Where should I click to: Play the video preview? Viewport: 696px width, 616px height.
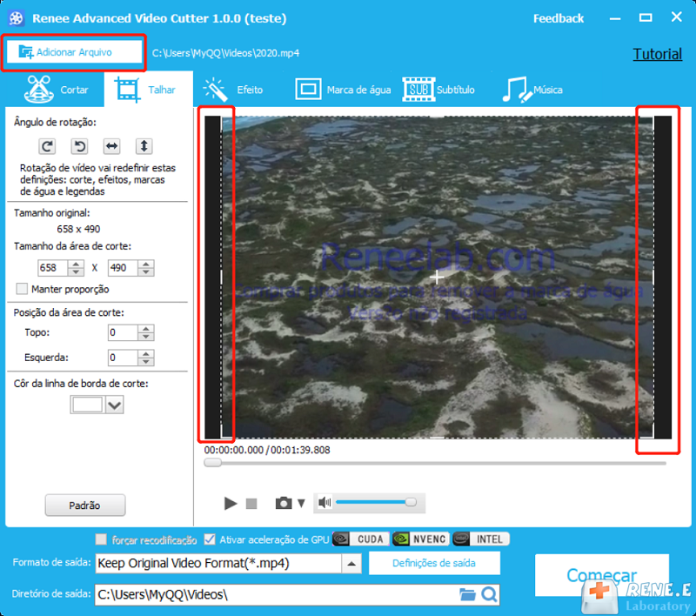click(231, 503)
